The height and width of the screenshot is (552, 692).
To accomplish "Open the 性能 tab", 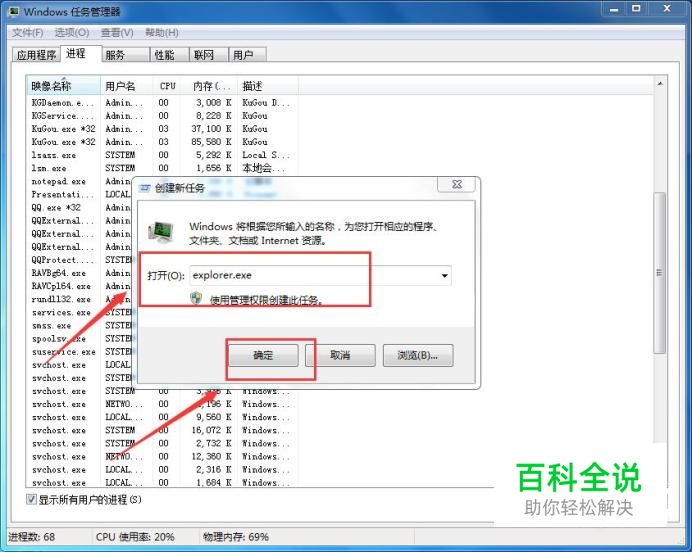I will (170, 55).
